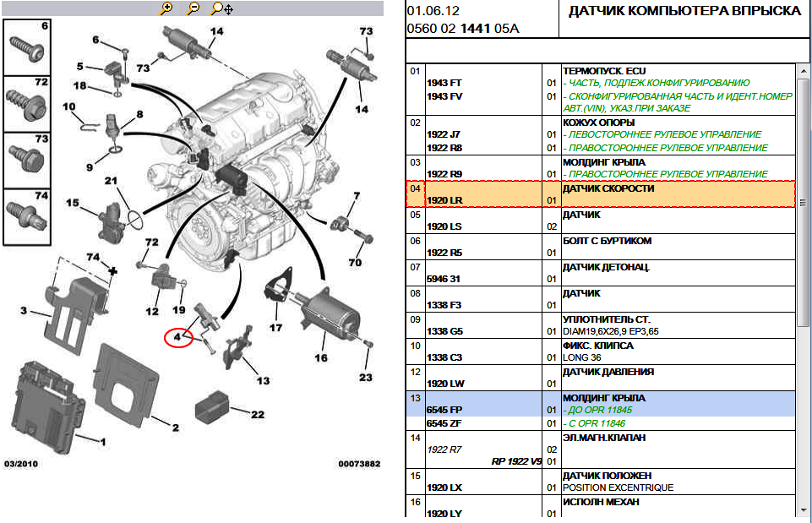Open the bolt 74 thumbnail
This screenshot has width=812, height=523.
coord(27,217)
